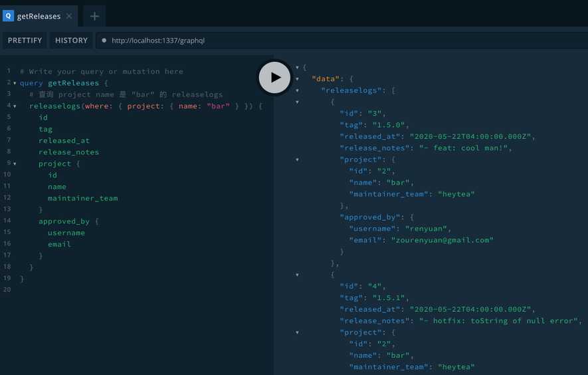Click the "- feat: cool man!" release notes value
This screenshot has width=588, height=375.
pos(463,148)
